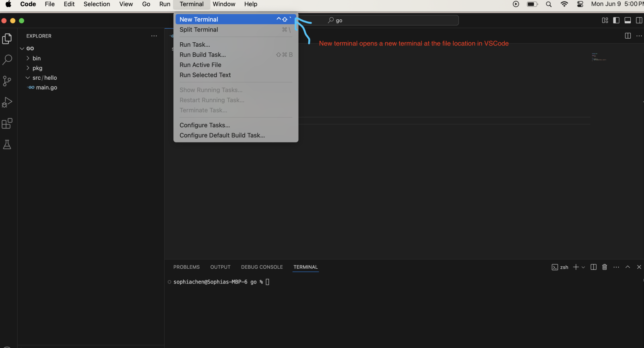Image resolution: width=644 pixels, height=348 pixels.
Task: Choose Split Terminal from menu
Action: coord(236,29)
